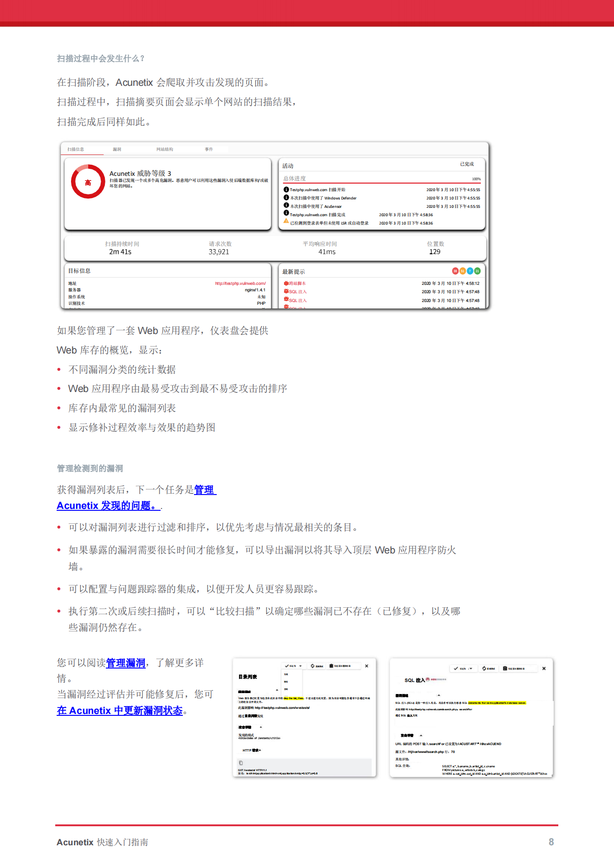Collapse vulnerability description section in 目录列表 panel

(x=277, y=690)
